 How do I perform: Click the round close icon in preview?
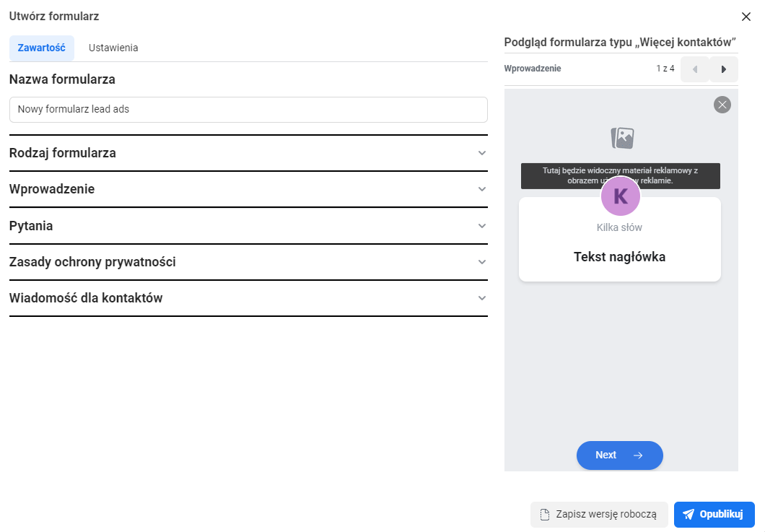(x=722, y=105)
